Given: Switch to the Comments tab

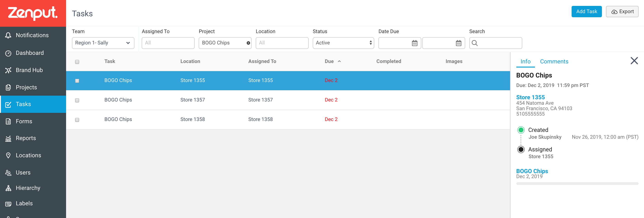Looking at the screenshot, I should 554,62.
